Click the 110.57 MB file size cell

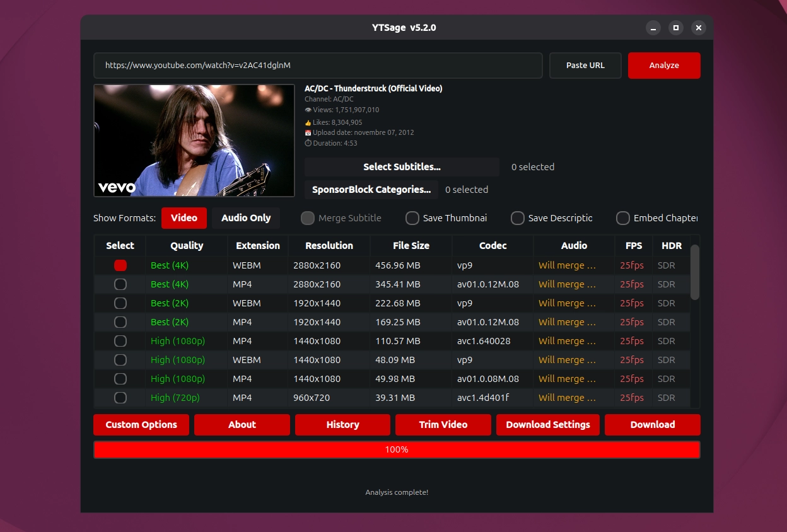[x=411, y=341]
